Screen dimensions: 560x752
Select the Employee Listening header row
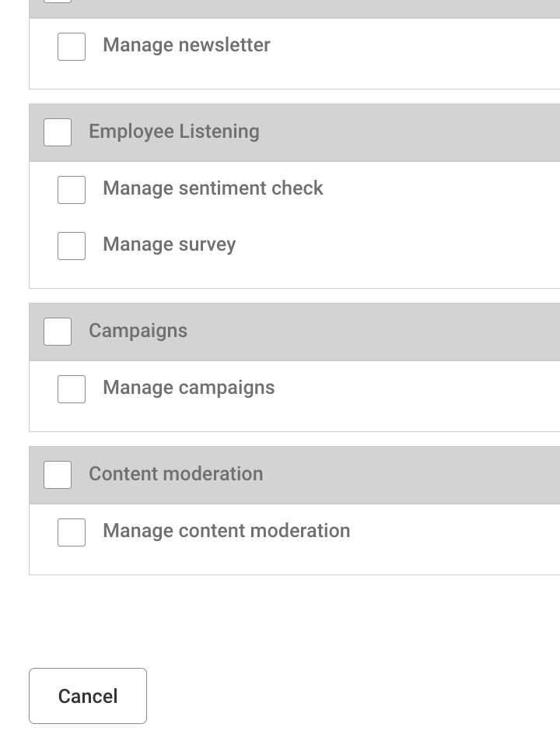coord(173,132)
